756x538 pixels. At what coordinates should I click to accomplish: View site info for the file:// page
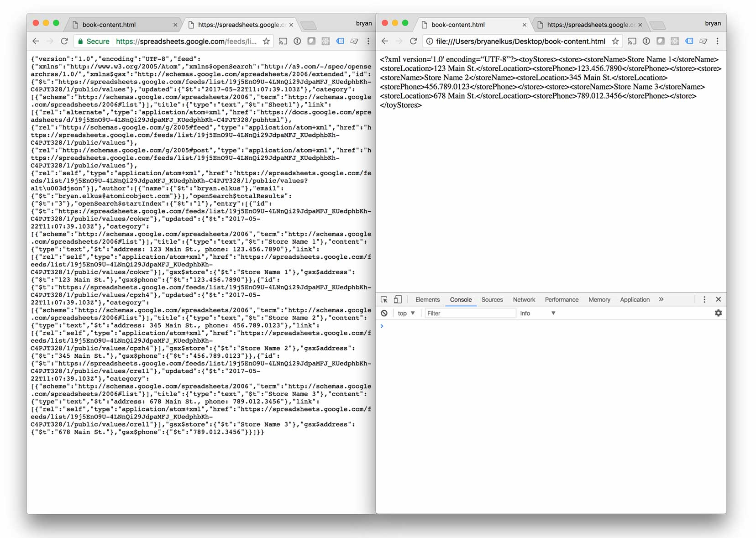click(x=430, y=42)
